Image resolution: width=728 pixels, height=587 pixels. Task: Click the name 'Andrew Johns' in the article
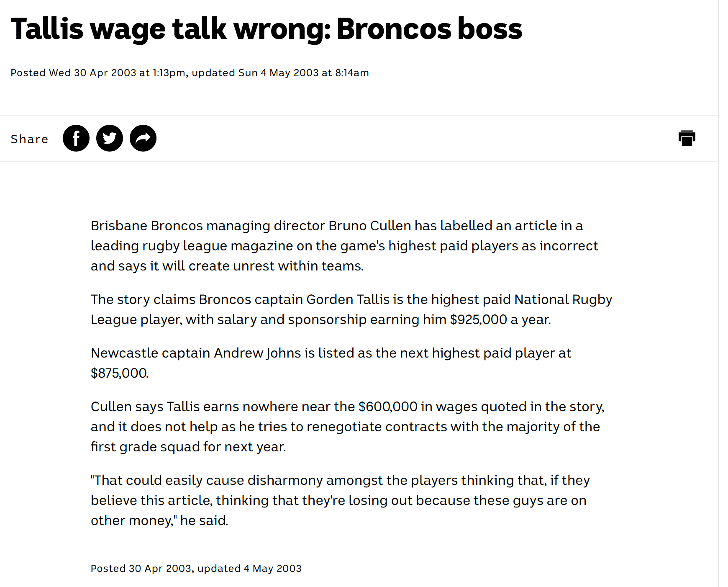click(x=258, y=353)
